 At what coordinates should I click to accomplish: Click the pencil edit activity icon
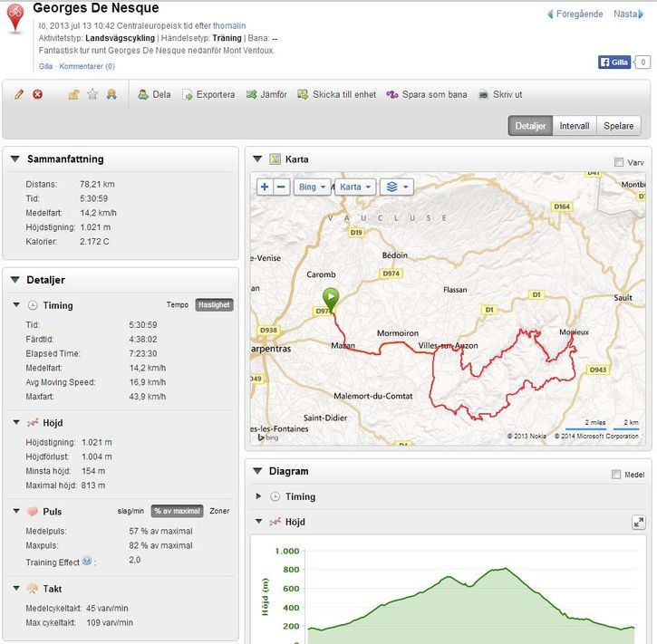19,94
